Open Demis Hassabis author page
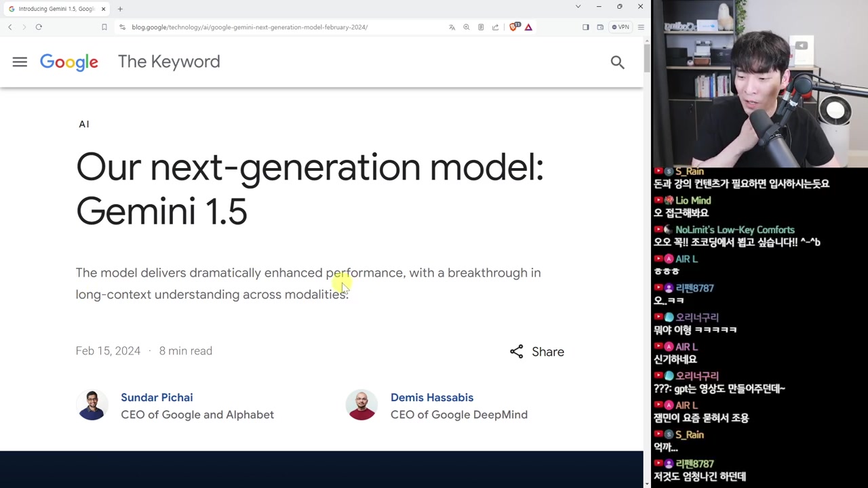 [432, 397]
